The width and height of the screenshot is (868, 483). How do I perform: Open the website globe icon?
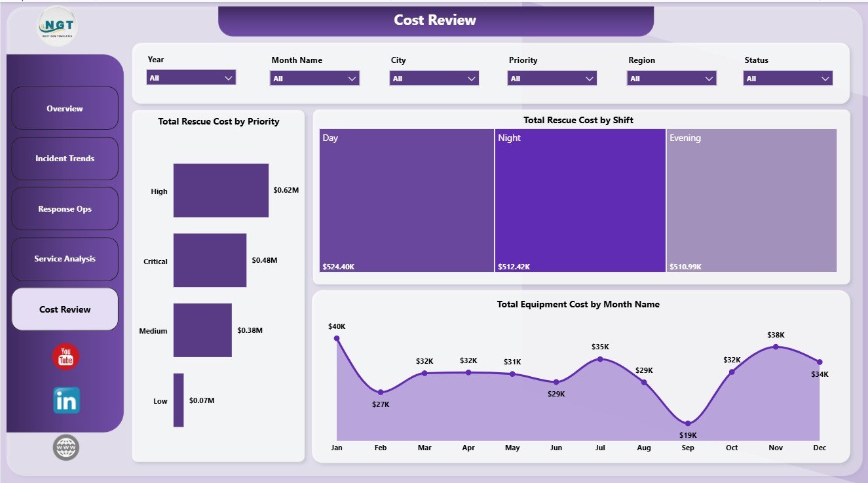click(66, 448)
